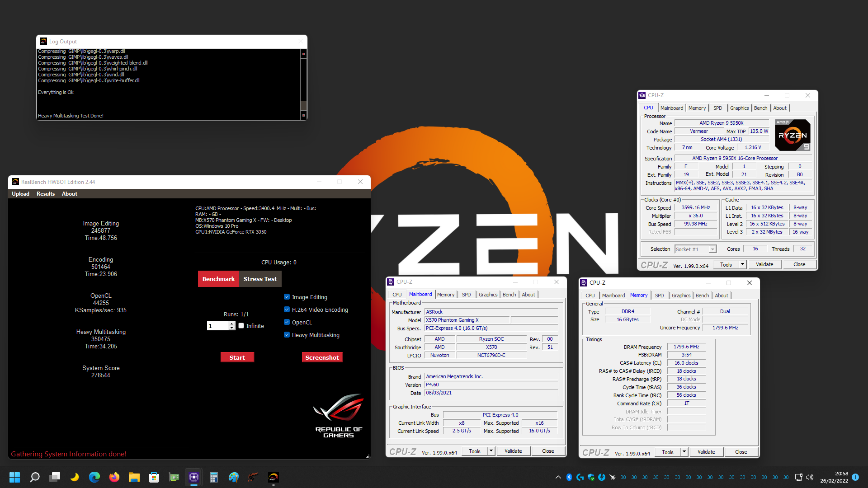Uncheck H.264 Video Encoding checkbox

tap(287, 310)
